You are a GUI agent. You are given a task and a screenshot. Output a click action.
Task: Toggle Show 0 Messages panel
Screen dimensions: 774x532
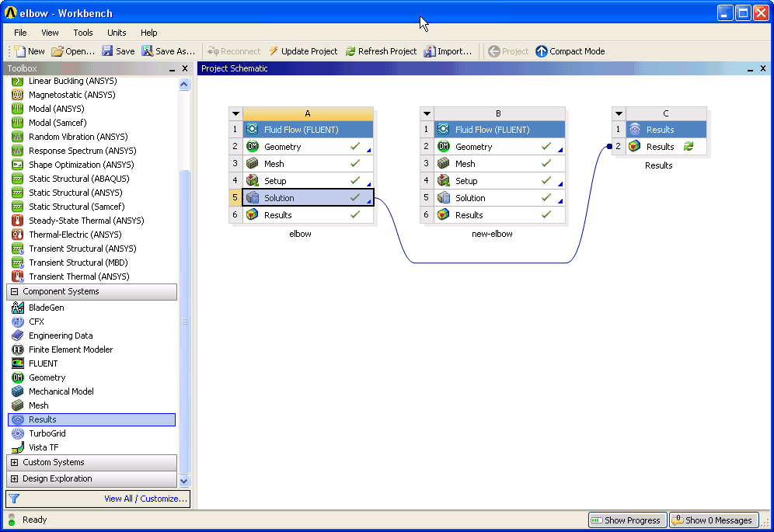pyautogui.click(x=714, y=520)
